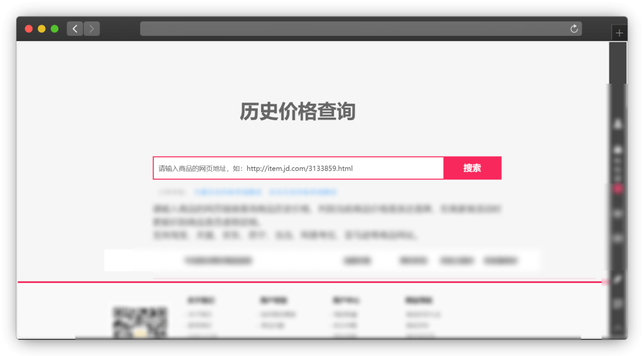Click the pencil icon in right sidebar
The image size is (644, 356).
618,280
